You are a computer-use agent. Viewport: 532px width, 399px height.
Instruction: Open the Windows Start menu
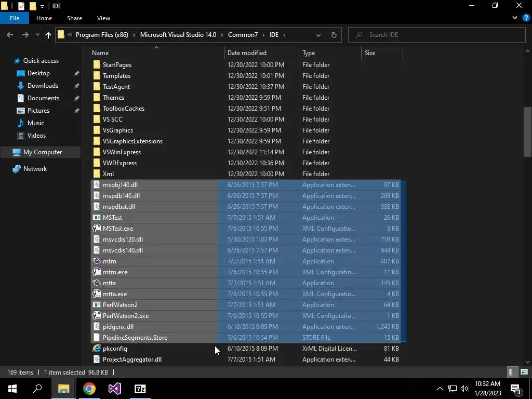(x=12, y=389)
